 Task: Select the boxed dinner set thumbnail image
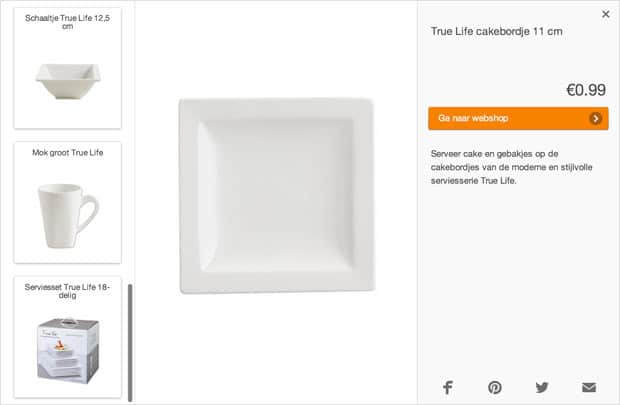click(67, 349)
